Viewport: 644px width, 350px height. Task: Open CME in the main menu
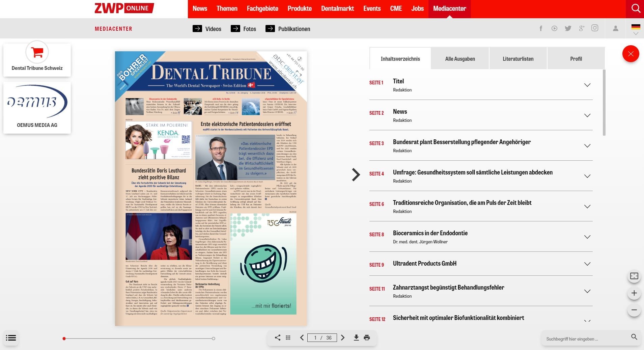396,8
